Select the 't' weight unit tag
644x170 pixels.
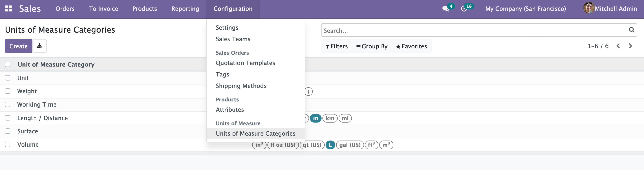coord(309,92)
